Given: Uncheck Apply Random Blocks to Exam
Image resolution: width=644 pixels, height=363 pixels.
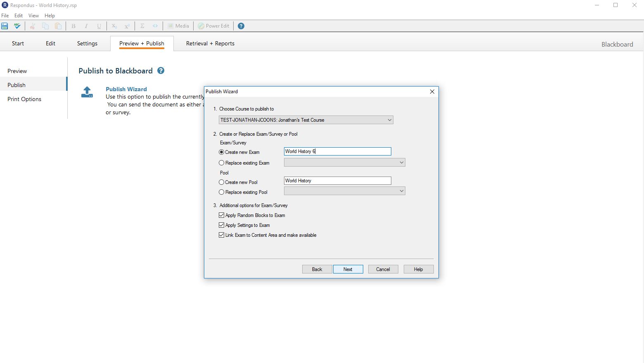Looking at the screenshot, I should coord(222,215).
